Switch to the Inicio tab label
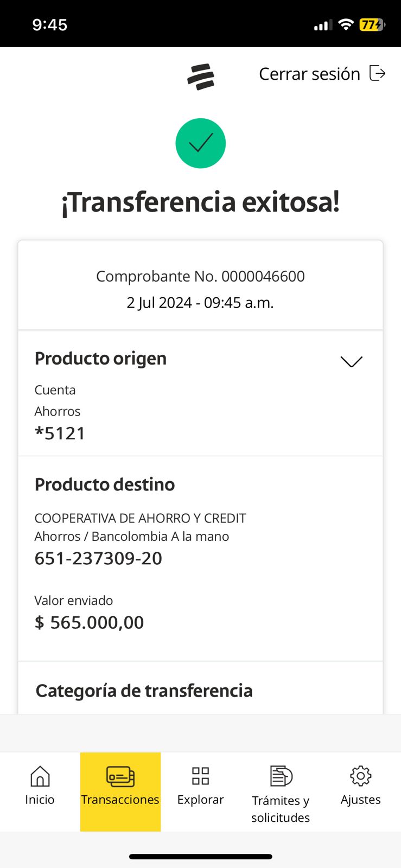The image size is (401, 868). tap(40, 800)
